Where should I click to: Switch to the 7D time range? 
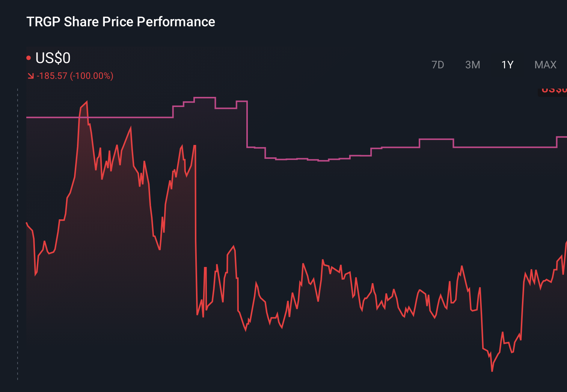[x=438, y=65]
